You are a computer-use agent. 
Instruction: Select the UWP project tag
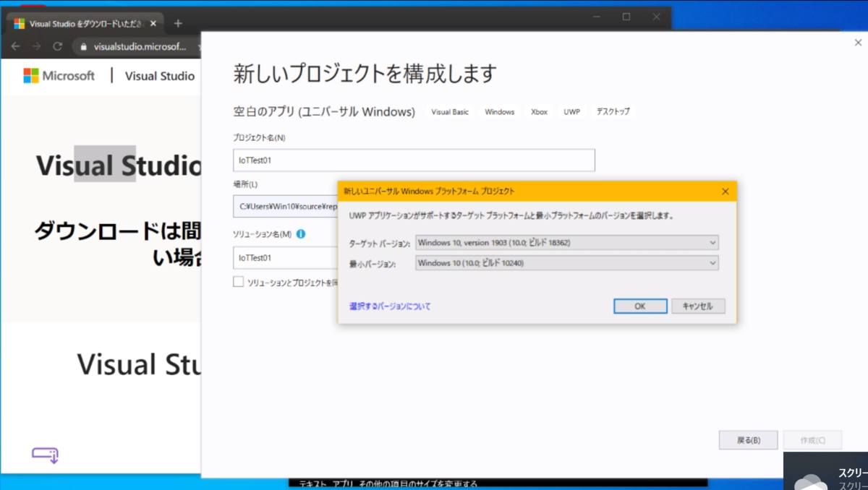click(571, 111)
